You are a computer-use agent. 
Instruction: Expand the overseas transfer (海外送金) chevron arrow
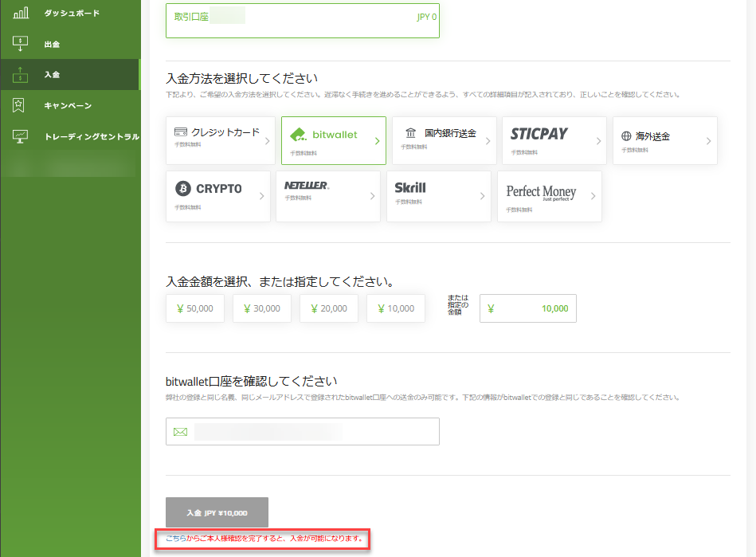[707, 141]
